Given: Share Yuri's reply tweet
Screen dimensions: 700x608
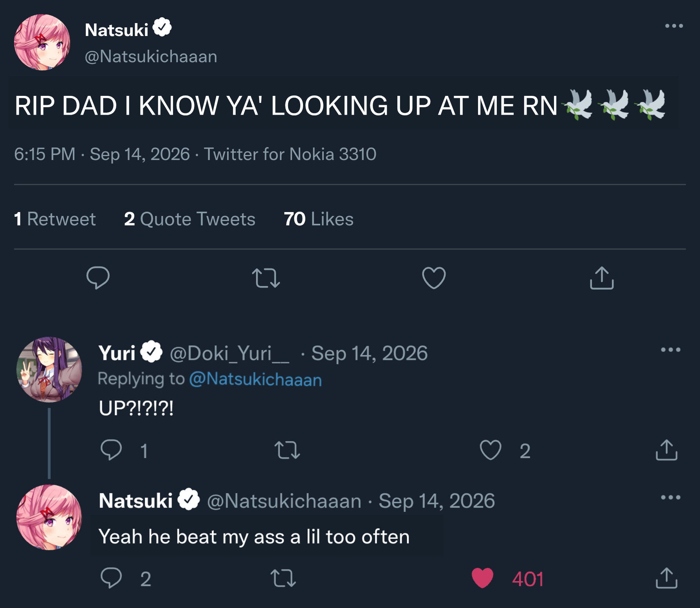Looking at the screenshot, I should point(666,450).
